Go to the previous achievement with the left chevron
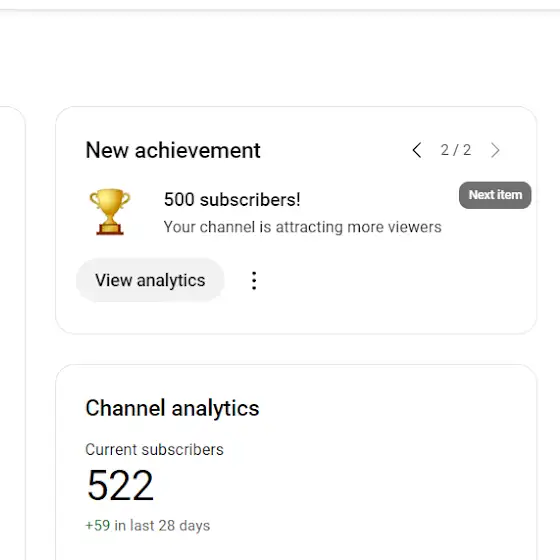Viewport: 560px width, 560px height. click(x=417, y=150)
